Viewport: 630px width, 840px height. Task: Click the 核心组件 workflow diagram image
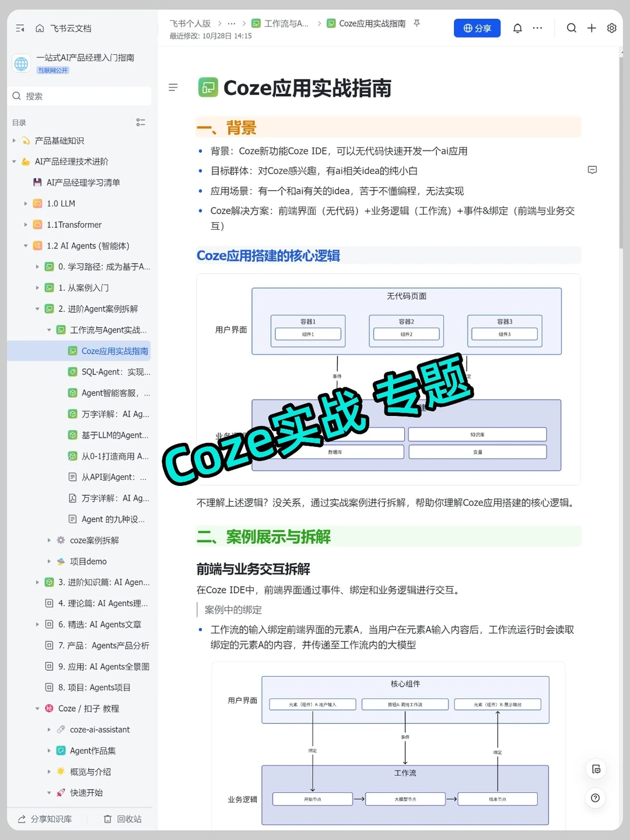pyautogui.click(x=388, y=745)
